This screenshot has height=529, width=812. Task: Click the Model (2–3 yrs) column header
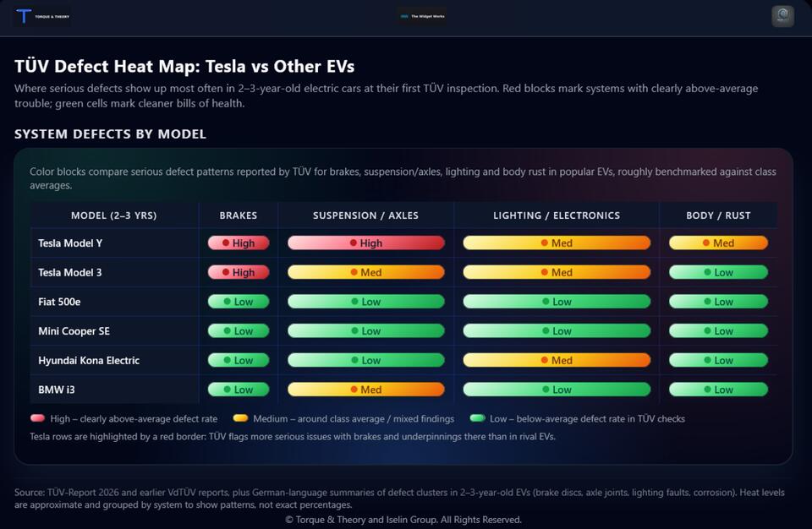(x=113, y=215)
